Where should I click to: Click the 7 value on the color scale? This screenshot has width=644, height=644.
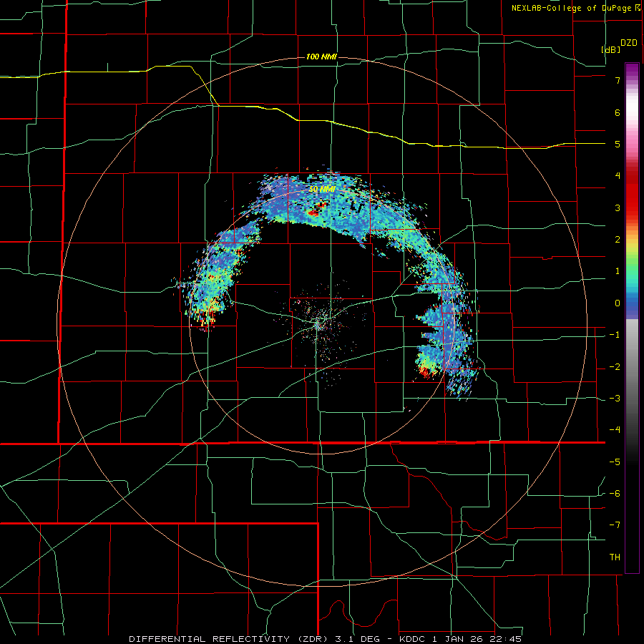[618, 80]
